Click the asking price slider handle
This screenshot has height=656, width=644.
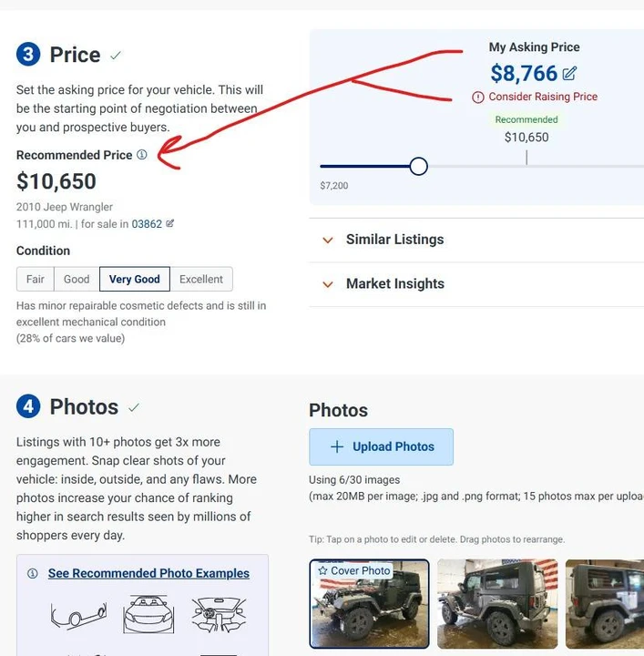pos(418,166)
